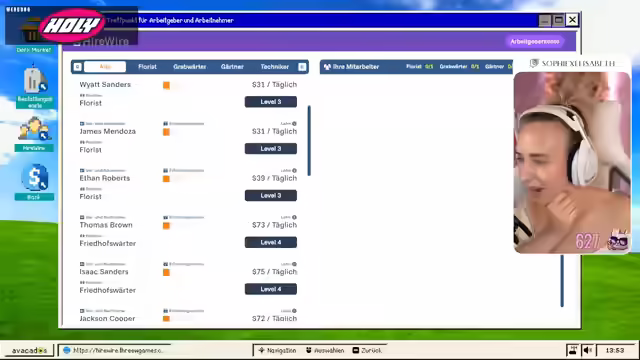Click the globe icon on the taskbar browser entry

[67, 350]
